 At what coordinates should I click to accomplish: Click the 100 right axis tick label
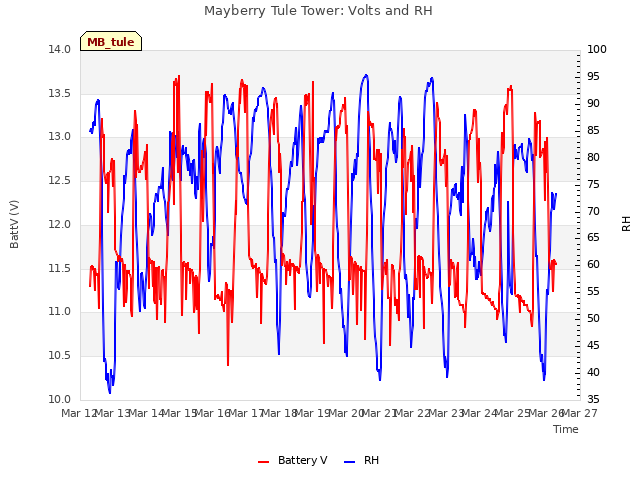[597, 49]
